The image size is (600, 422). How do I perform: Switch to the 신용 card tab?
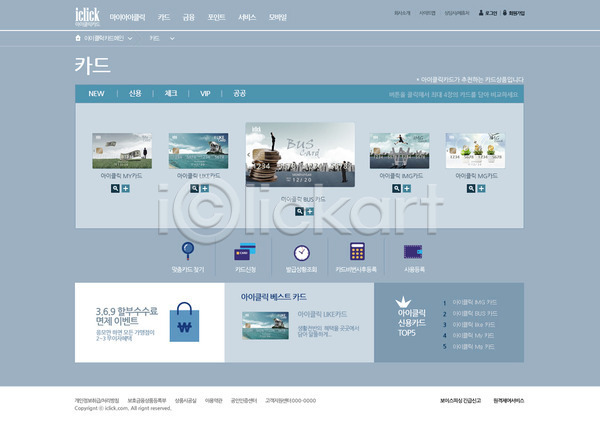[135, 93]
